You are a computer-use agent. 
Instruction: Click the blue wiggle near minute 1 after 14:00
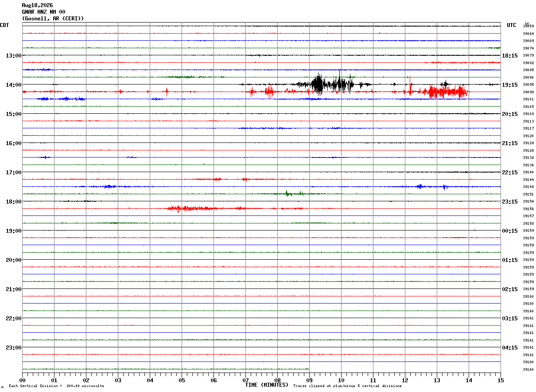coord(61,99)
